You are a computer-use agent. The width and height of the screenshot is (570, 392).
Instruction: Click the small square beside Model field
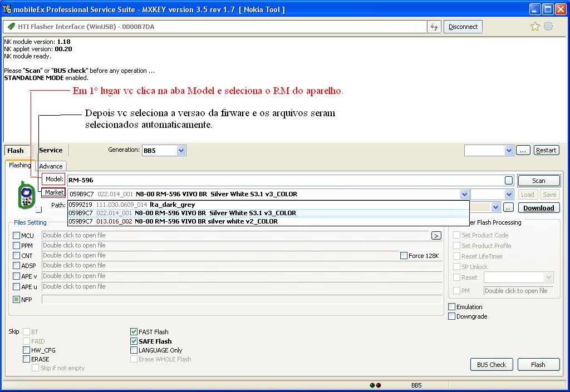(x=509, y=180)
